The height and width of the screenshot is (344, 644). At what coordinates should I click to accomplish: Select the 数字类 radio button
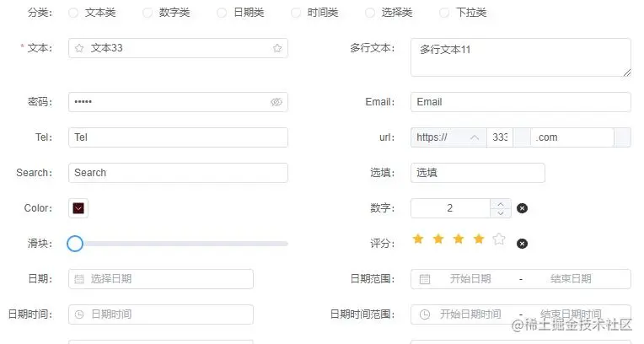(148, 13)
